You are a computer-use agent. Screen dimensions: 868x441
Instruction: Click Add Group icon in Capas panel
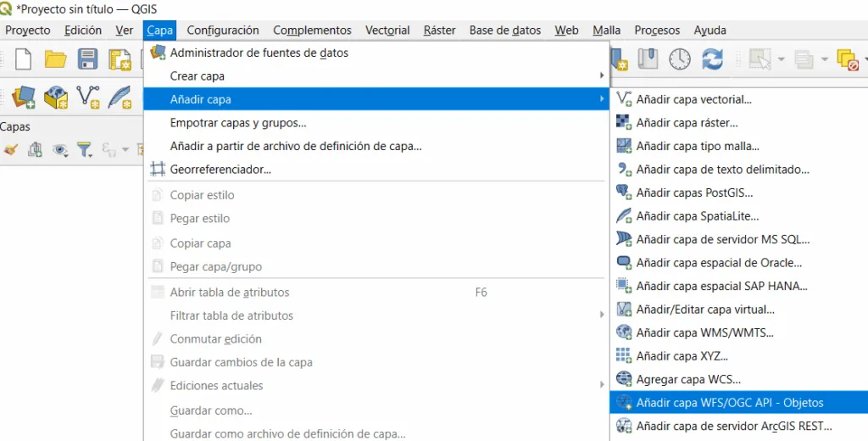(35, 149)
